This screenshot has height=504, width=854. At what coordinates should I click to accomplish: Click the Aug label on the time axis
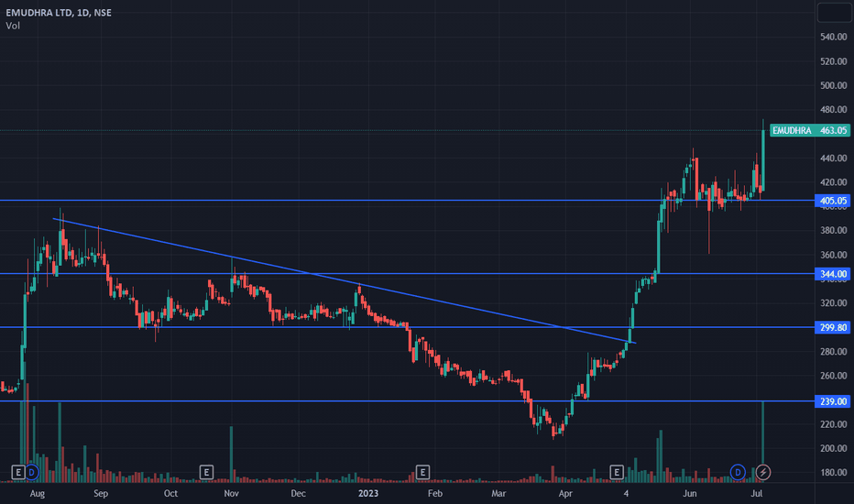(x=37, y=493)
